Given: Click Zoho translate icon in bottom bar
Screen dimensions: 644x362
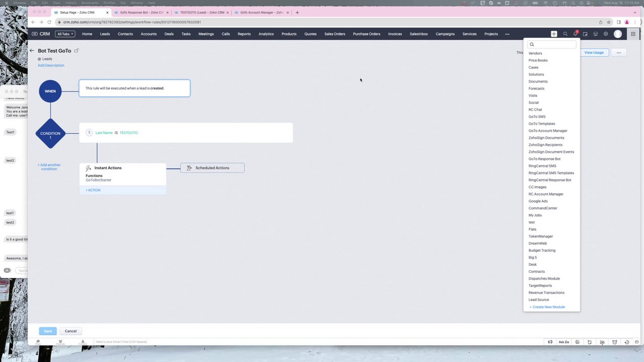Looking at the screenshot, I should 602,342.
